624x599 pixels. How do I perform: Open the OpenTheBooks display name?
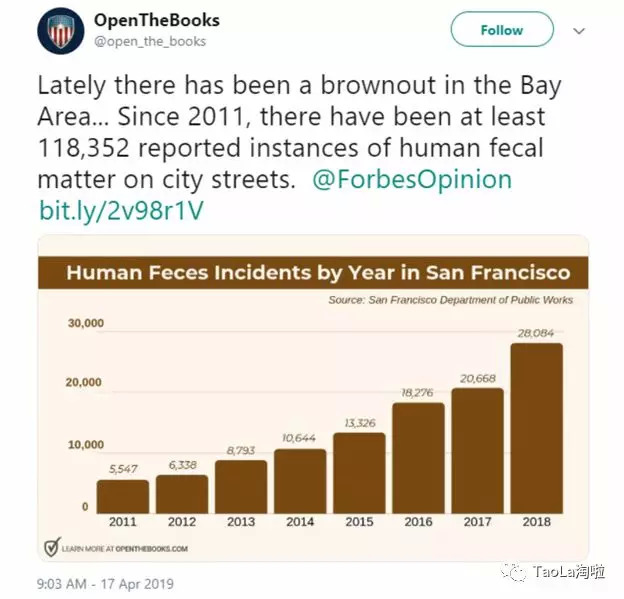click(156, 20)
